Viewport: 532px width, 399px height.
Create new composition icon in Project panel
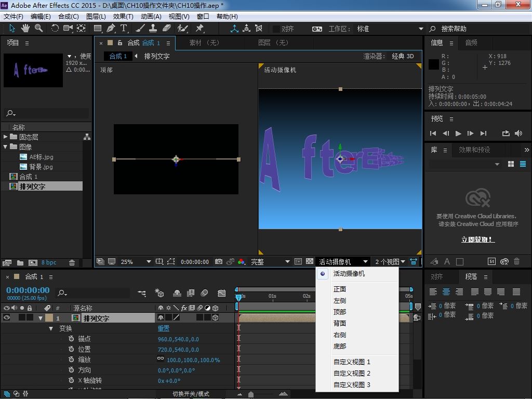tap(33, 262)
